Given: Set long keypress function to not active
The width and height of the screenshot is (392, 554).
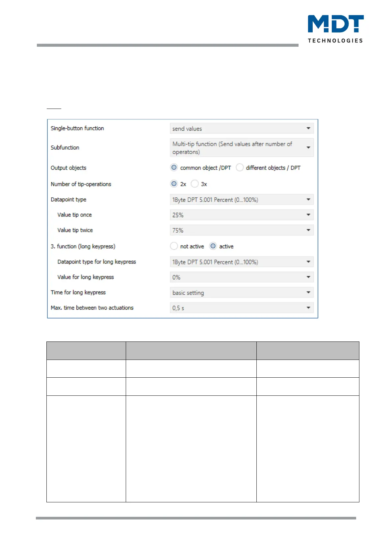Looking at the screenshot, I should (174, 246).
